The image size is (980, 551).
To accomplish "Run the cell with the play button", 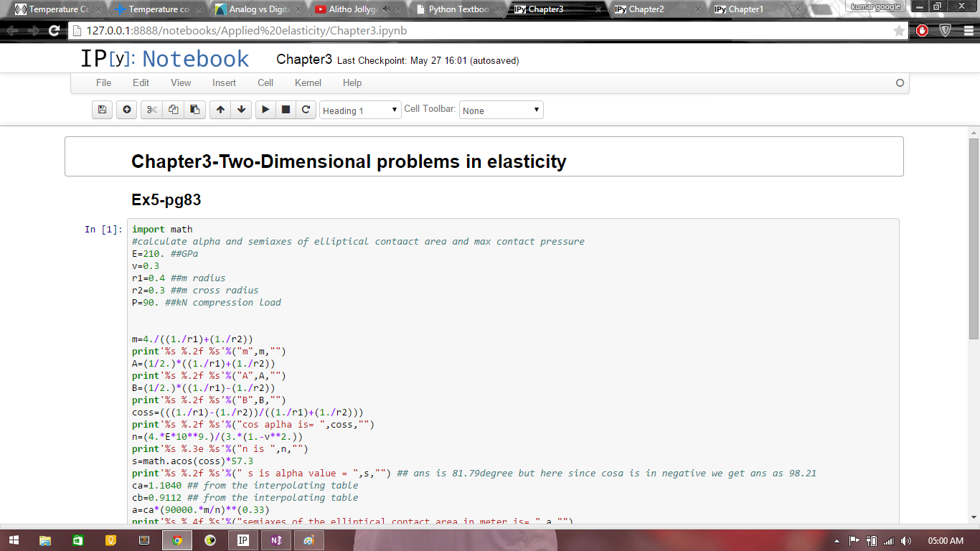I will tap(265, 110).
